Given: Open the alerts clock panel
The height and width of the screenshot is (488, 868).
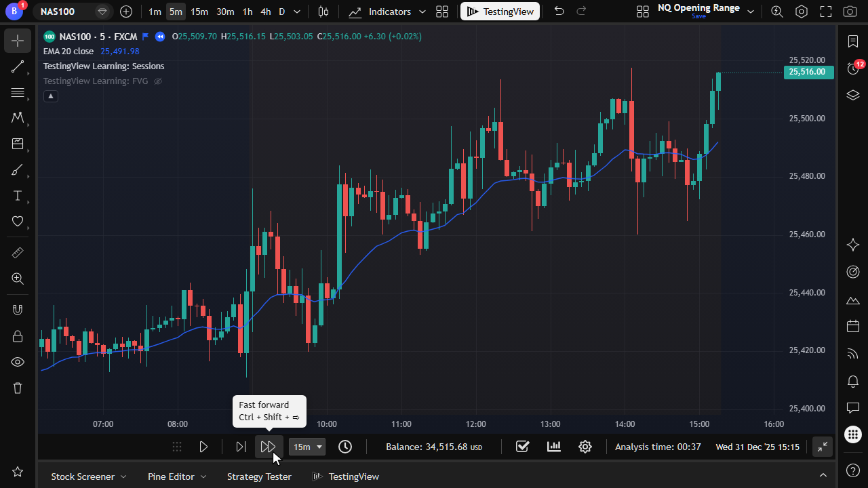Looking at the screenshot, I should [853, 68].
